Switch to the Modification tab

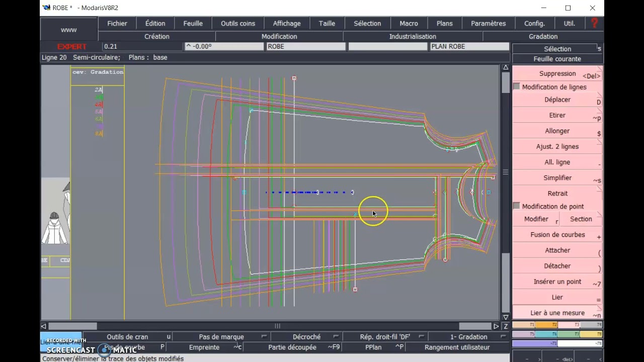click(x=279, y=36)
